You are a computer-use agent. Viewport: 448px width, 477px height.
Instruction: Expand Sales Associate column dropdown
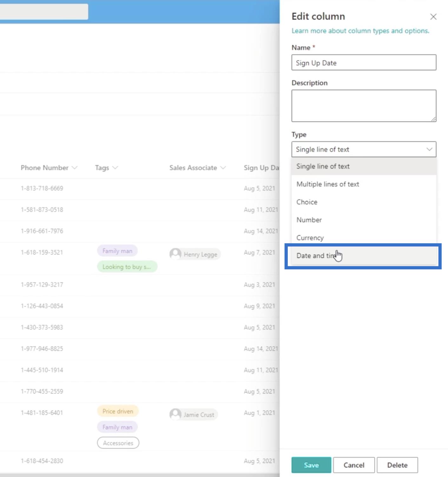coord(197,168)
